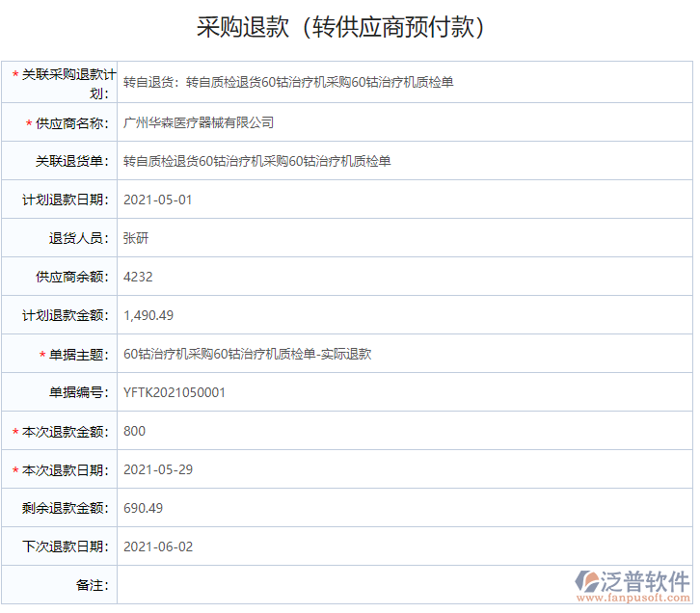Click the 下次退款日期 label
The height and width of the screenshot is (613, 700).
[66, 546]
